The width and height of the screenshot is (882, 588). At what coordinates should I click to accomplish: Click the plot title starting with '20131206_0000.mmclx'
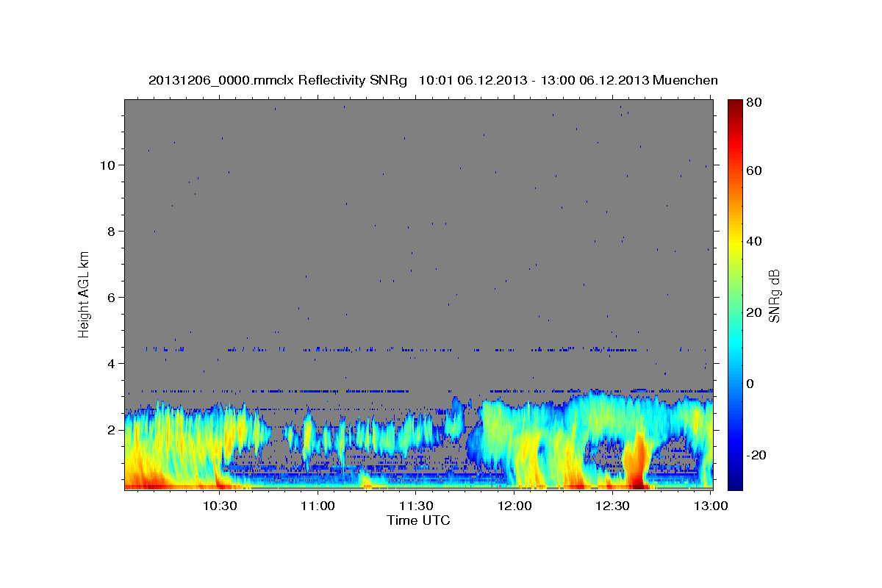(433, 81)
